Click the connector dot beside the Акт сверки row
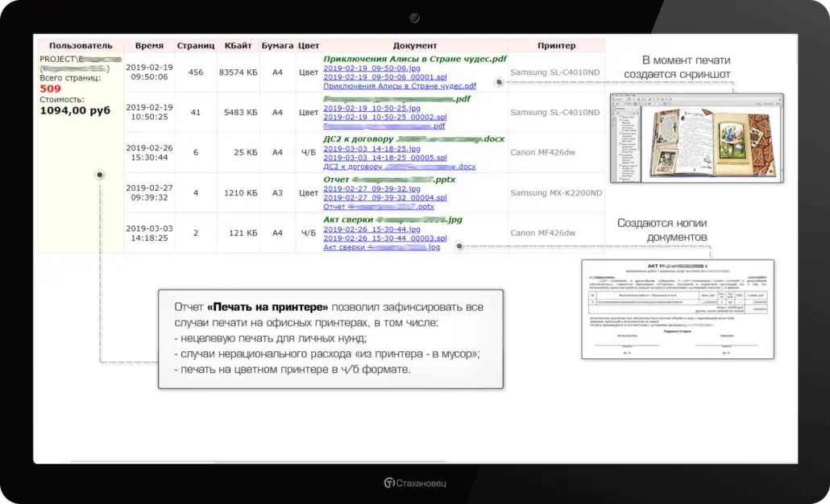The height and width of the screenshot is (504, 830). [x=459, y=246]
